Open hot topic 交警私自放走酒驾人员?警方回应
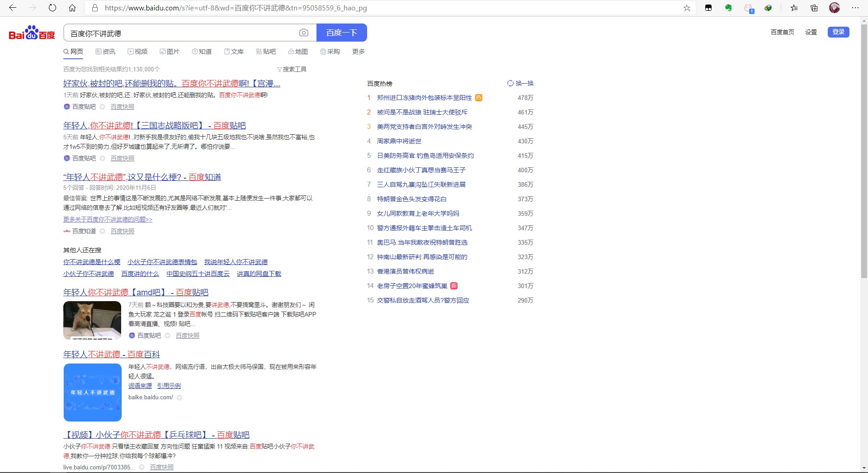 [x=423, y=300]
